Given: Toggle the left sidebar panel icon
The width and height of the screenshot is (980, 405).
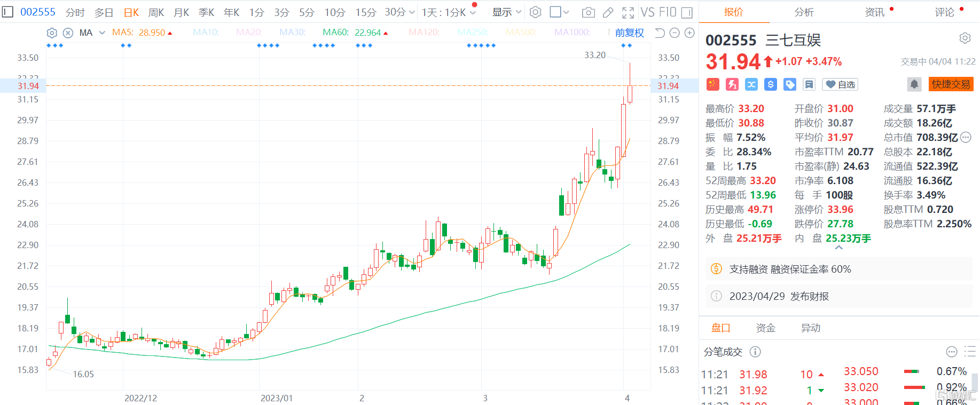Looking at the screenshot, I should point(7,11).
